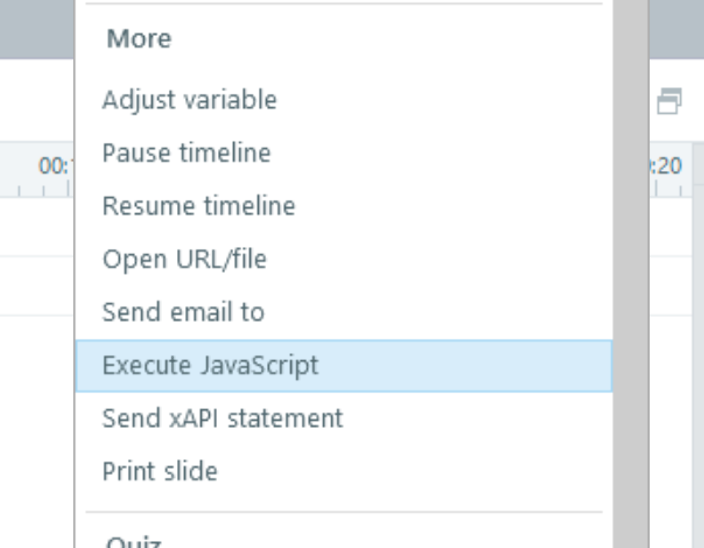Screen dimensions: 704x548
Task: Choose the Print slide action
Action: coord(160,471)
